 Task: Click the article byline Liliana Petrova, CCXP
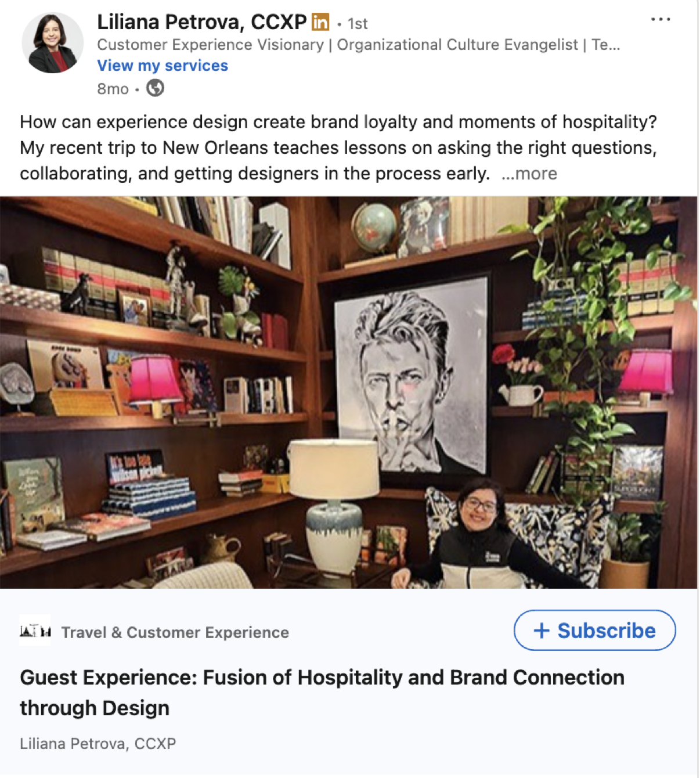(98, 744)
